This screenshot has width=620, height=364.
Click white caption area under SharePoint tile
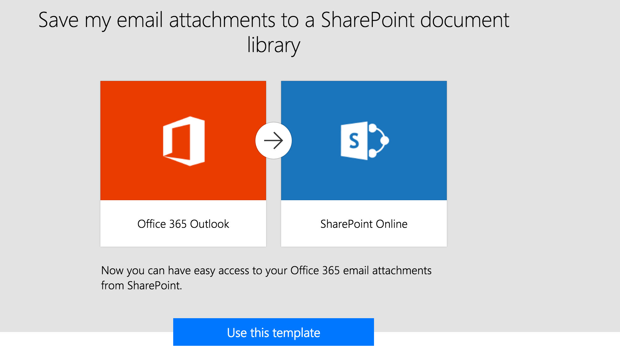(364, 223)
